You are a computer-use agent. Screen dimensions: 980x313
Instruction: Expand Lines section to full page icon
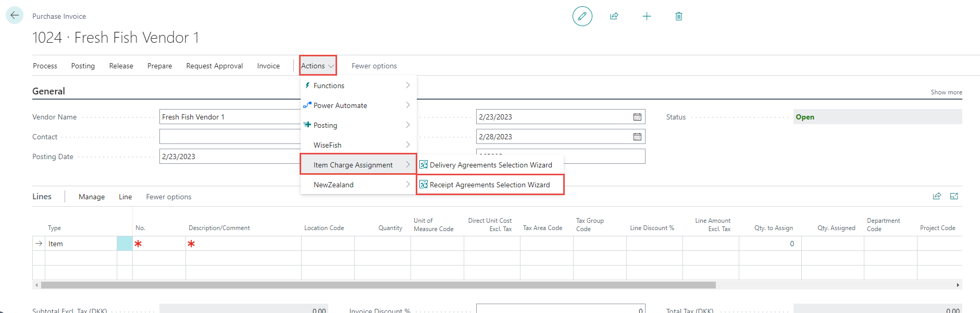954,196
